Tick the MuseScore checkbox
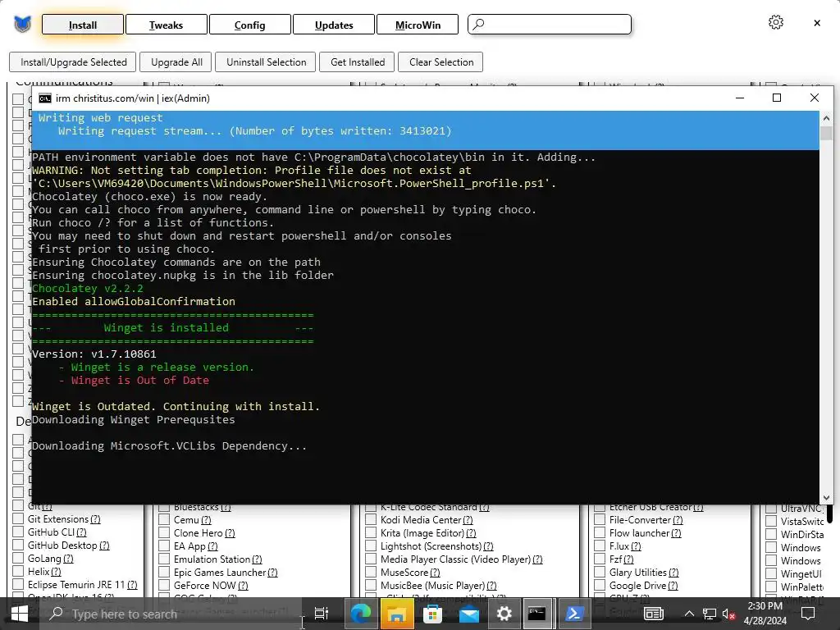 point(371,572)
